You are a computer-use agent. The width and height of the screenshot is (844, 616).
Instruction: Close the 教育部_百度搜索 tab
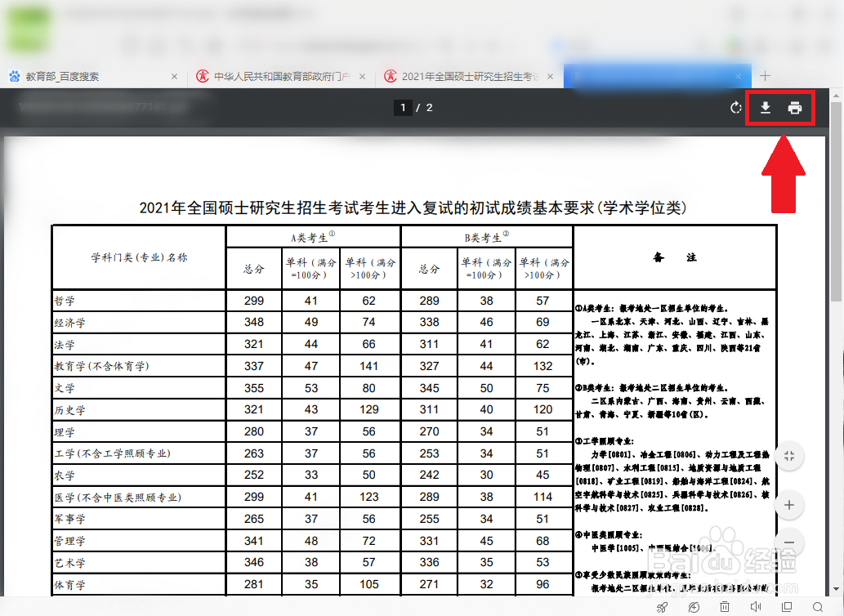174,75
